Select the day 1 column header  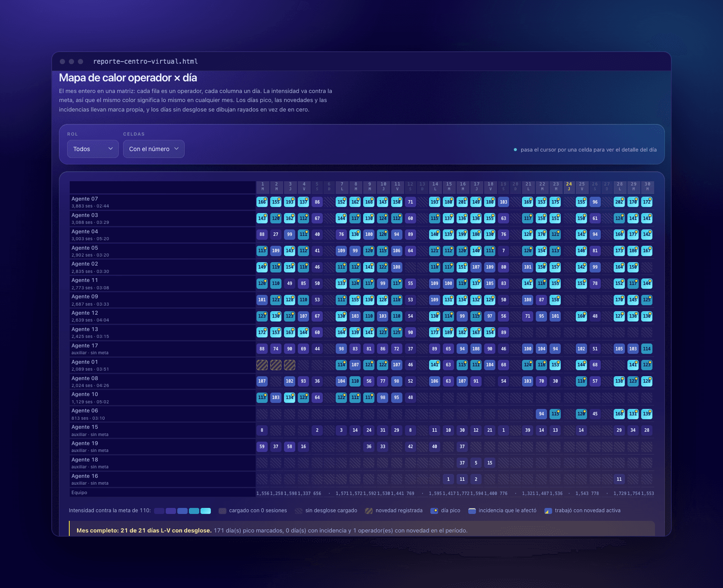(263, 186)
